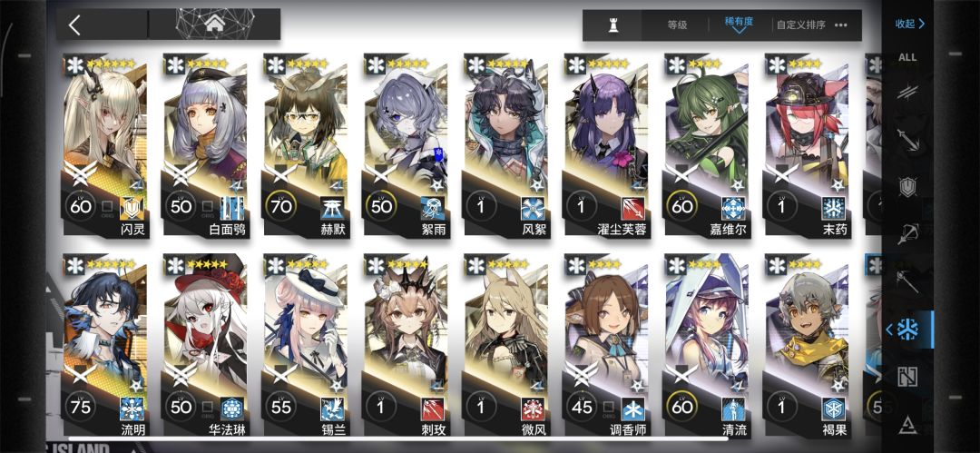The image size is (980, 453).
Task: Select operator 流明's portrait card
Action: coord(104,346)
